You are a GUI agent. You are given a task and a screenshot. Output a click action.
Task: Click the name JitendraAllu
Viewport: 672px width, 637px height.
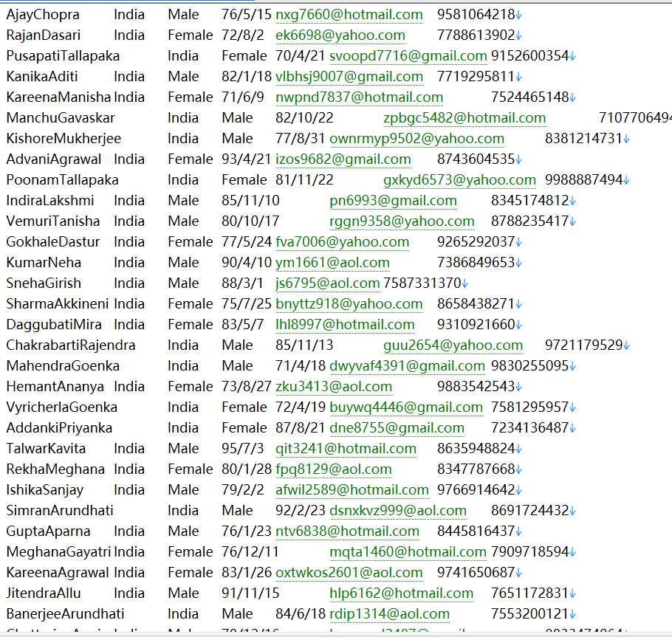tap(44, 593)
